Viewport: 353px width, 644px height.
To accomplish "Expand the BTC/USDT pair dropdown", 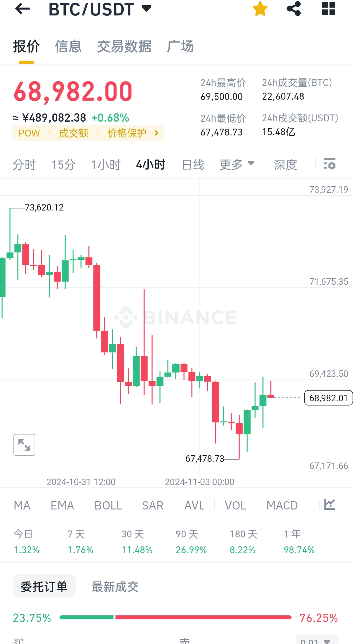I will (x=146, y=9).
